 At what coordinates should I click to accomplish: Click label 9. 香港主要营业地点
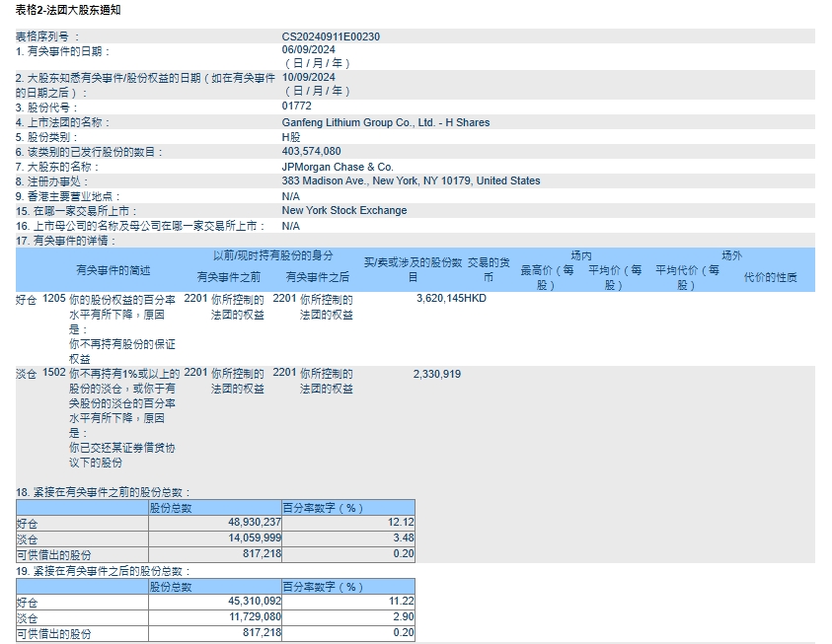[x=68, y=196]
